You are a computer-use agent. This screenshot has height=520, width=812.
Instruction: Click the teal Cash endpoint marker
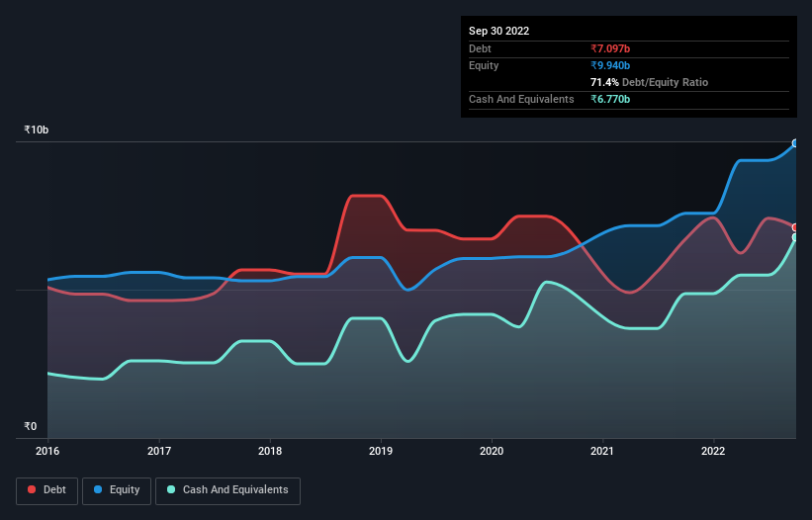click(x=796, y=237)
